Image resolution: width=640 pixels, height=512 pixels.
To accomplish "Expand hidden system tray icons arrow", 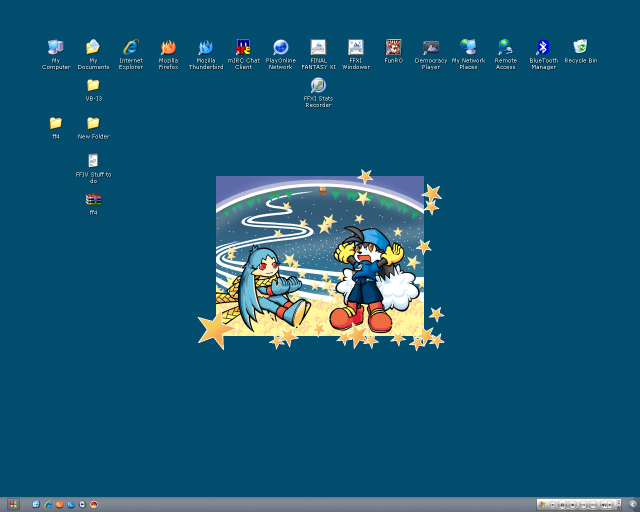I will coord(632,505).
